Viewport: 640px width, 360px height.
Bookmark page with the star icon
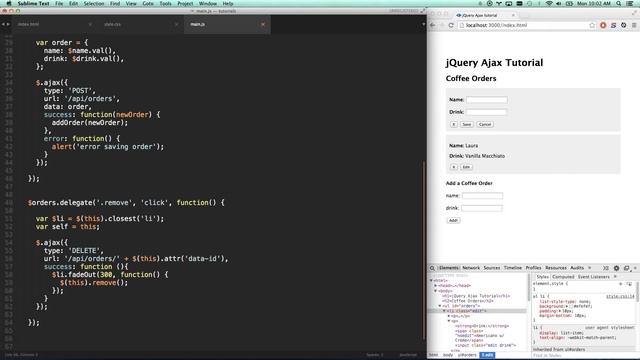coord(592,25)
